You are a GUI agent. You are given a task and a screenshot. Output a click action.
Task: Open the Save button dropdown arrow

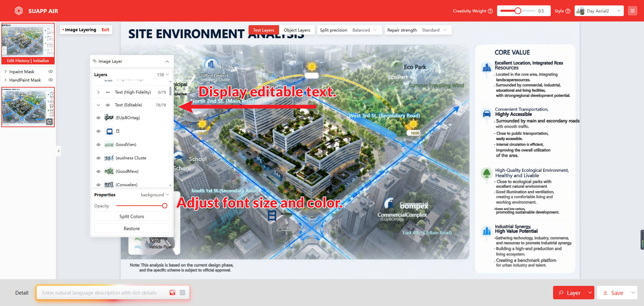(633, 293)
